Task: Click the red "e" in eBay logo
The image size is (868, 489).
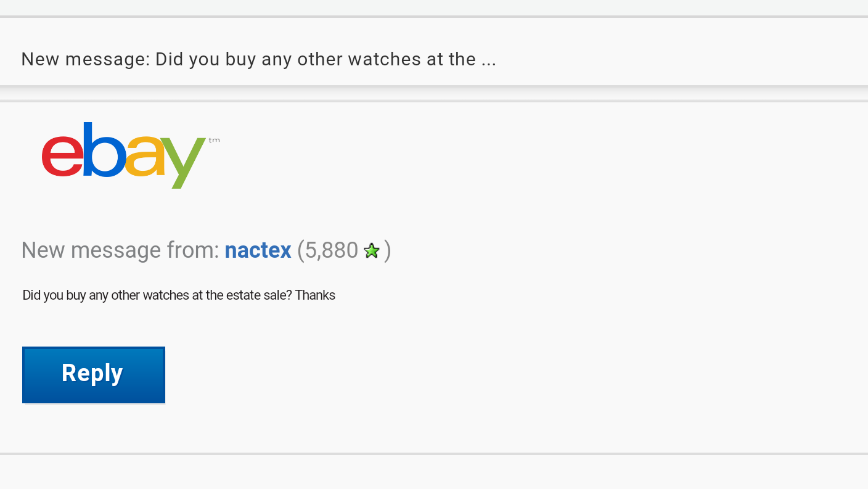Action: [62, 157]
